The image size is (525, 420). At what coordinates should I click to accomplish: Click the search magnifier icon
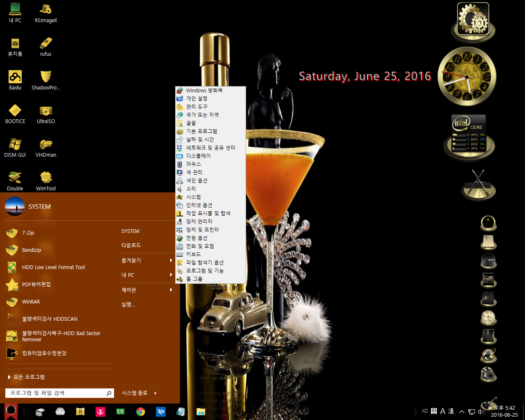point(109,393)
